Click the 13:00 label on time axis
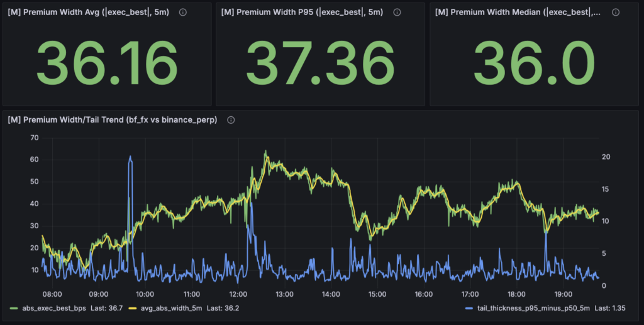 tap(284, 294)
